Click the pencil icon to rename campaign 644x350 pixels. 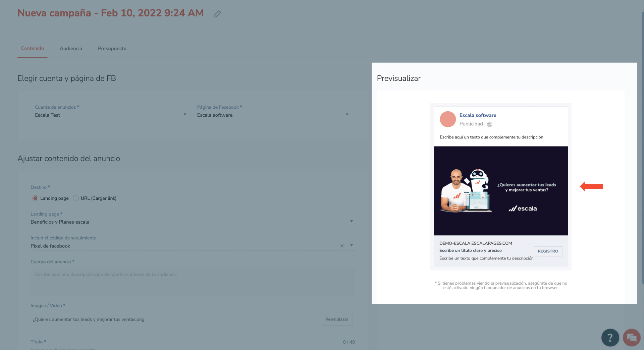[x=217, y=14]
